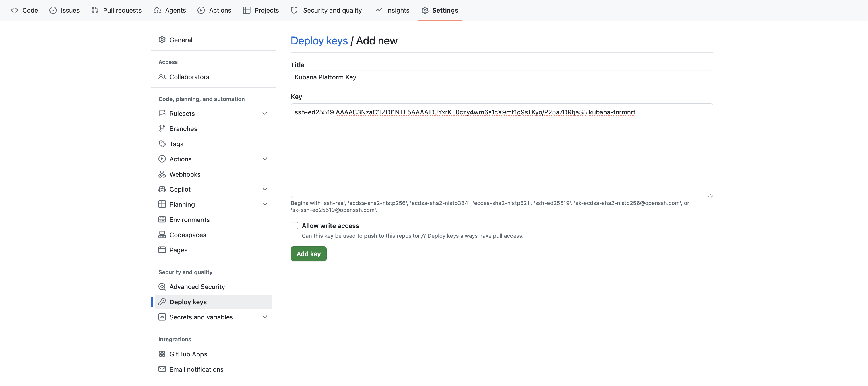868x386 pixels.
Task: Expand the Copilot chevron
Action: pos(265,189)
